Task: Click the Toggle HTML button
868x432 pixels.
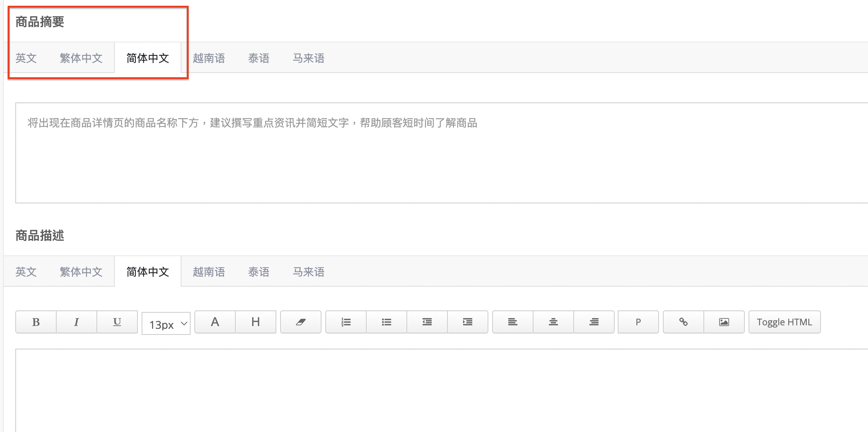Action: [785, 322]
